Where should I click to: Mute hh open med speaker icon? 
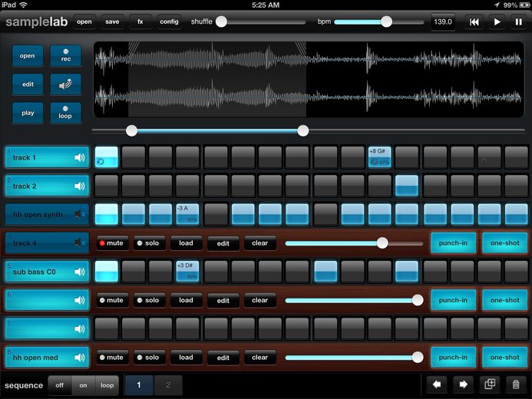(x=79, y=358)
